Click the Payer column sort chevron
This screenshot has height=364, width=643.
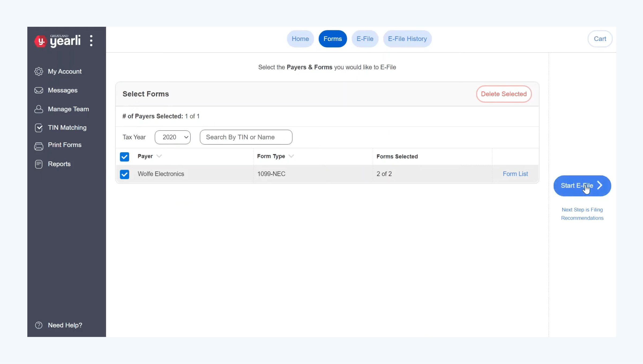[x=159, y=156]
